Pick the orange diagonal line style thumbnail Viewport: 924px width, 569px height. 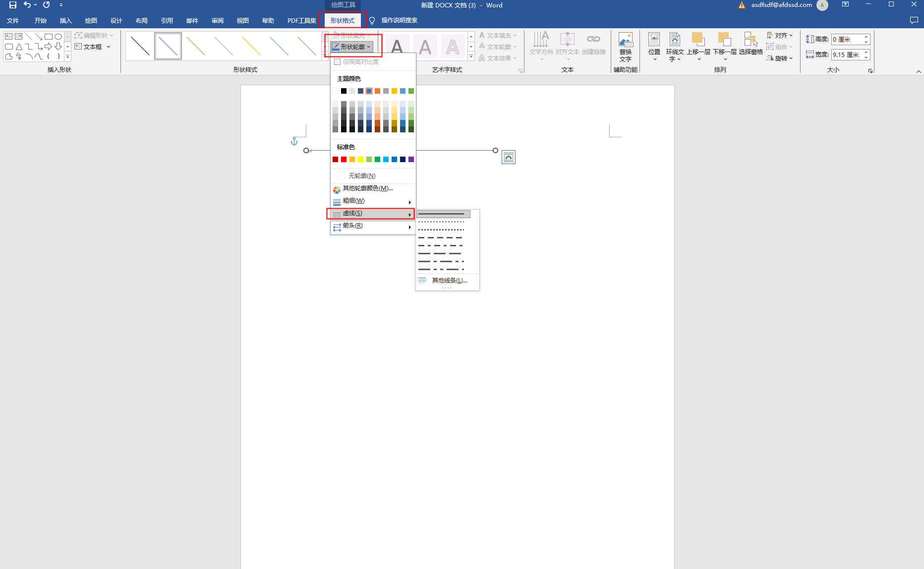[196, 46]
